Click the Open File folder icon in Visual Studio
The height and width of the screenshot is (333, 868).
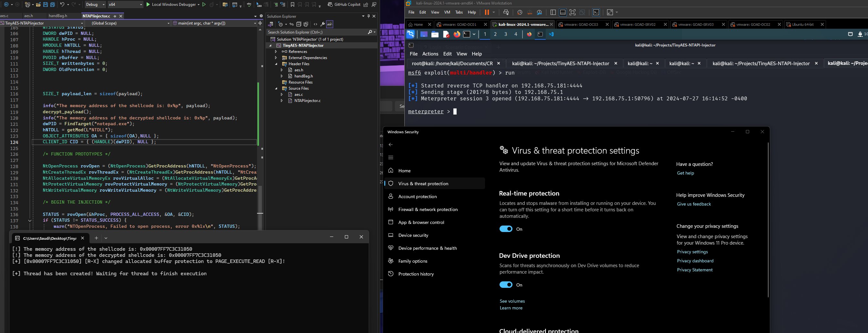coord(38,5)
